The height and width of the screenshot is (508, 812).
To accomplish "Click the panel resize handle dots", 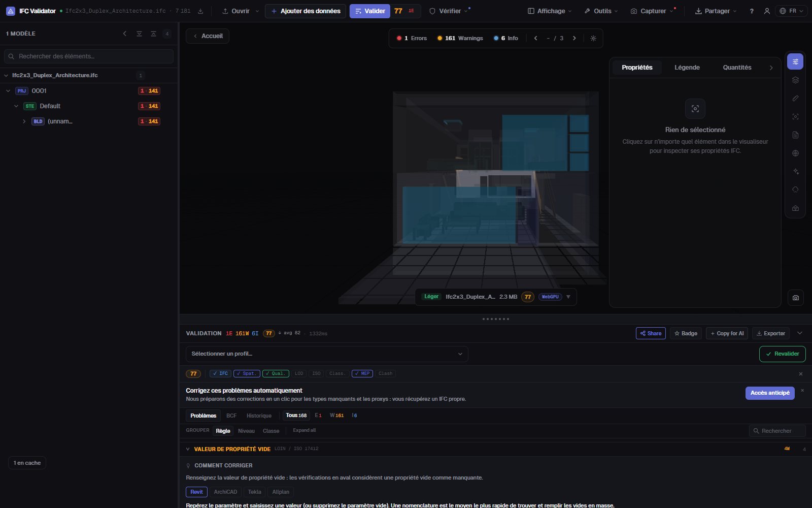I will tap(495, 319).
